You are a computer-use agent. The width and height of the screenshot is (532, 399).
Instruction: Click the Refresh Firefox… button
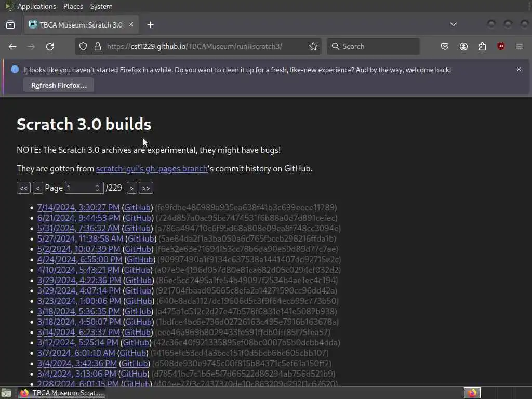(59, 85)
